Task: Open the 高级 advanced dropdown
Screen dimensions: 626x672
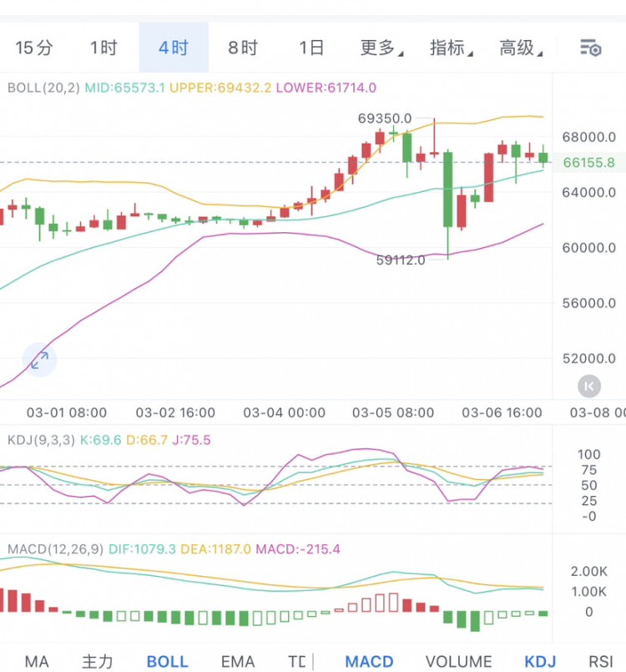Action: [521, 48]
